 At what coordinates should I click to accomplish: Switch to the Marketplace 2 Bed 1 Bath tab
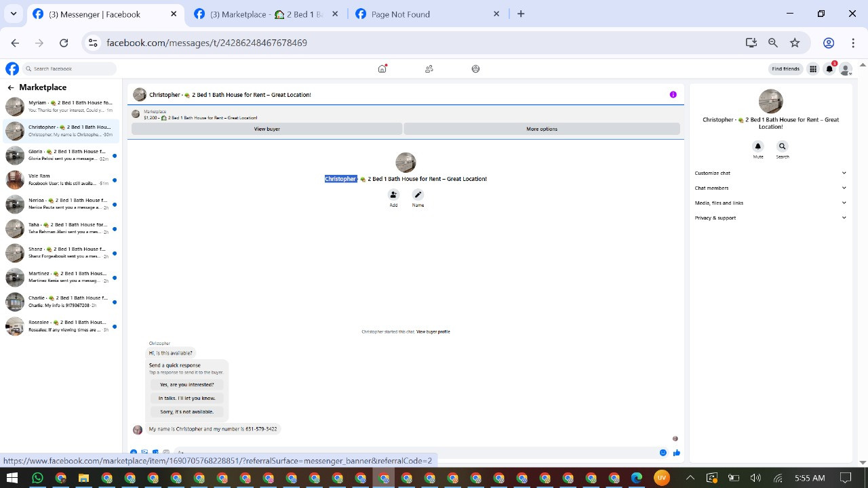click(x=266, y=14)
